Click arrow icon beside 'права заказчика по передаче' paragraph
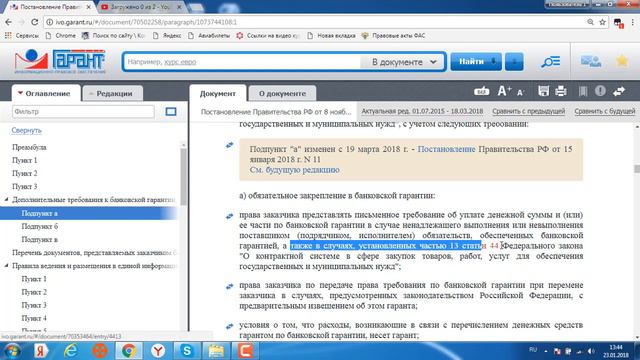 (229, 286)
